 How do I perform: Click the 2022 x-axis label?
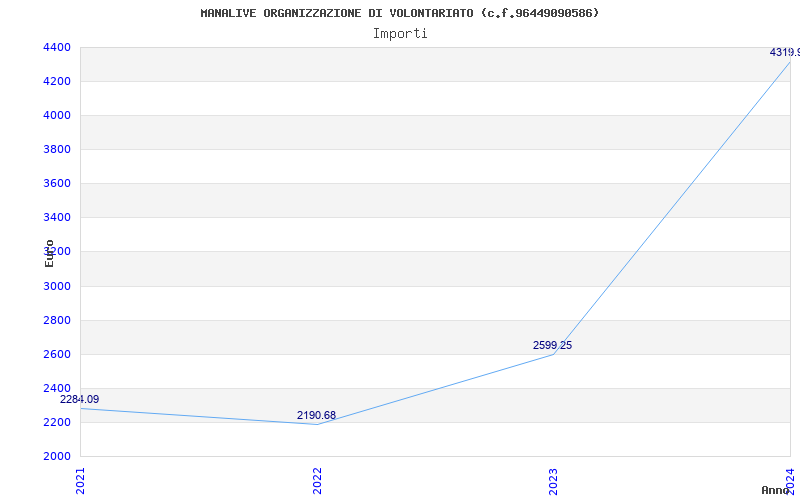coord(317,481)
